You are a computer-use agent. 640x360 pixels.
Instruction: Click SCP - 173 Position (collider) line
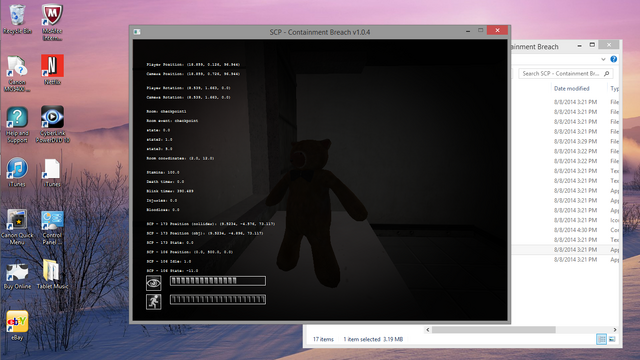tap(211, 224)
